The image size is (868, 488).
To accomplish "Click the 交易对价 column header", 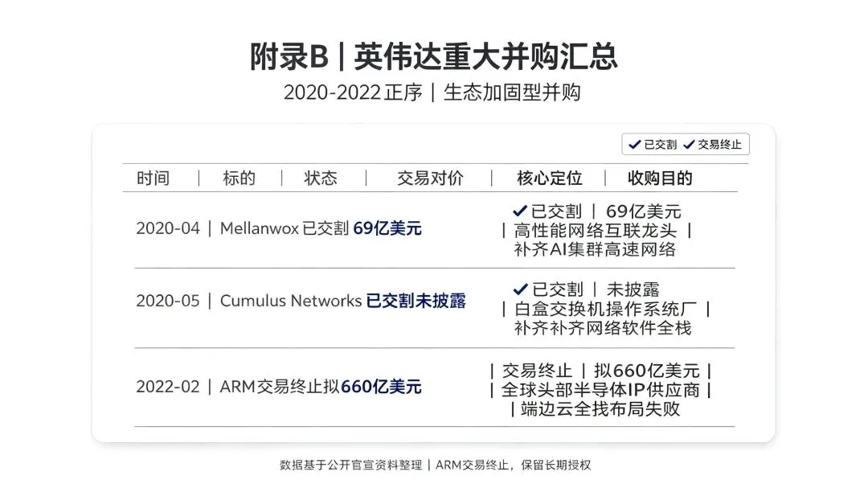I will coord(430,178).
